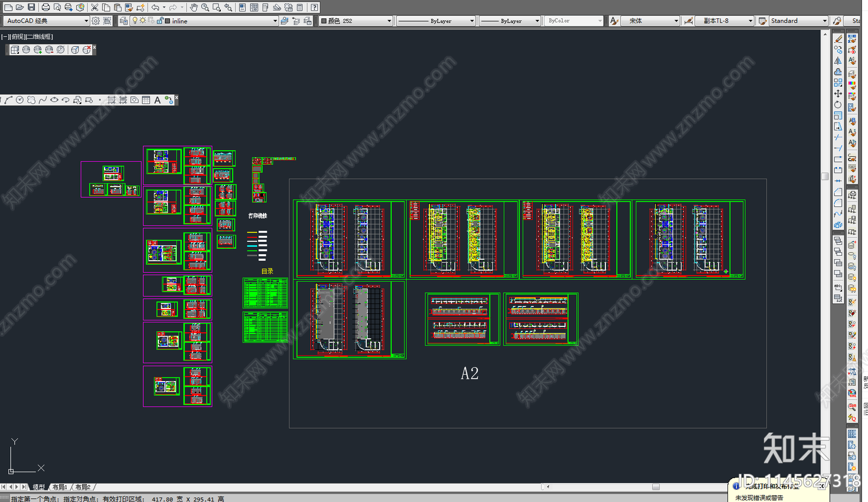Open Help with the question mark icon
The image size is (868, 502).
[x=314, y=8]
